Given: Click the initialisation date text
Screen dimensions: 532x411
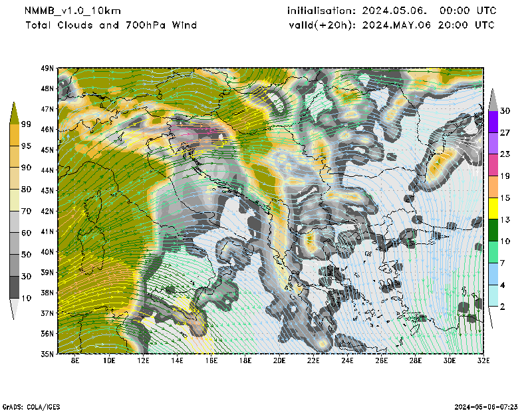Looking at the screenshot, I should click(391, 11).
